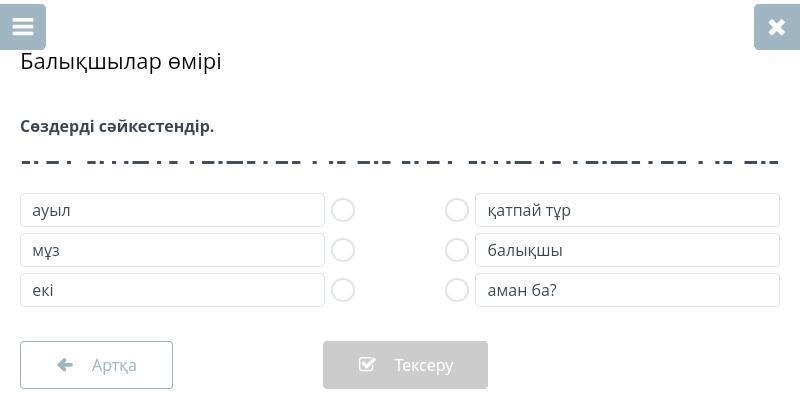Select the connector circle beside қатпай тұр
This screenshot has height=419, width=800.
point(457,210)
